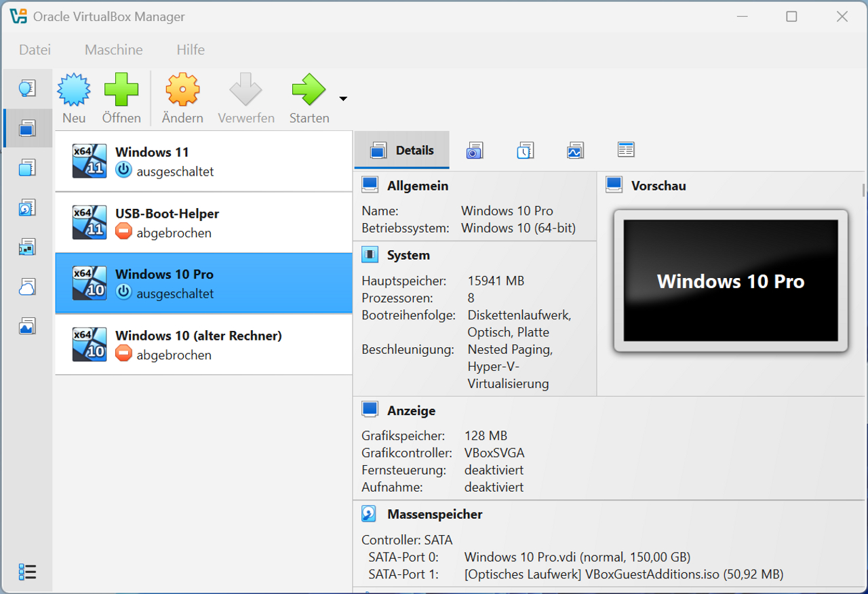This screenshot has width=868, height=594.
Task: Open the Maschine menu
Action: pyautogui.click(x=114, y=49)
